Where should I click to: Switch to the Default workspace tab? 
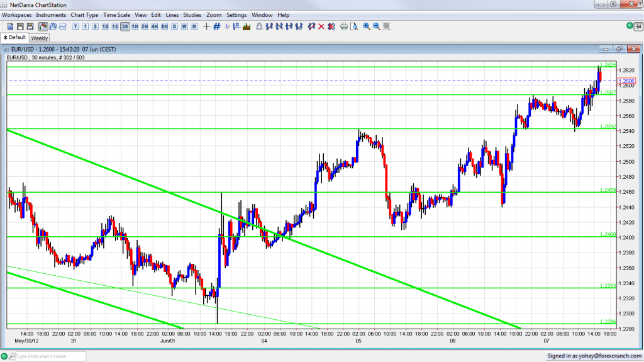tap(15, 37)
